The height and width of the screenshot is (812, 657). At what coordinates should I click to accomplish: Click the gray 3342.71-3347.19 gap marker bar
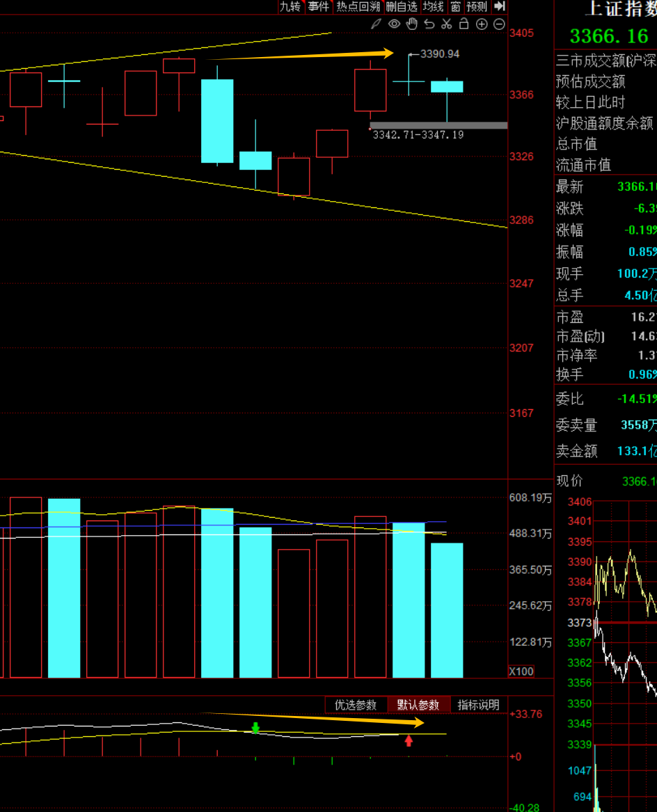(x=438, y=125)
